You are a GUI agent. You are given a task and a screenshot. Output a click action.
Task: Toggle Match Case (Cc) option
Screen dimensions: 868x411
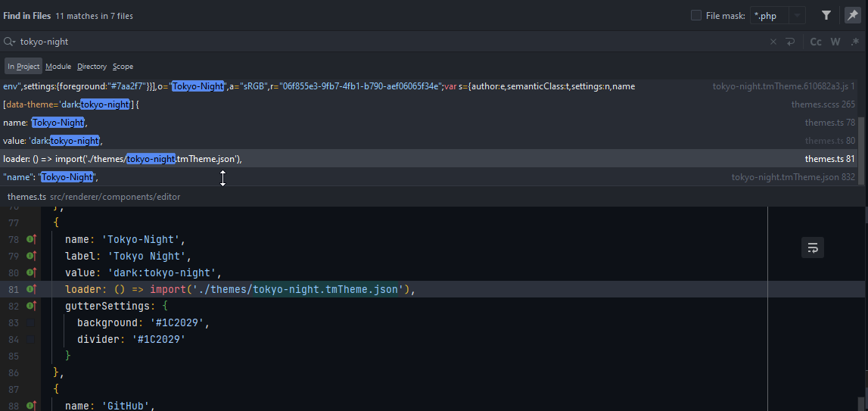(x=816, y=42)
